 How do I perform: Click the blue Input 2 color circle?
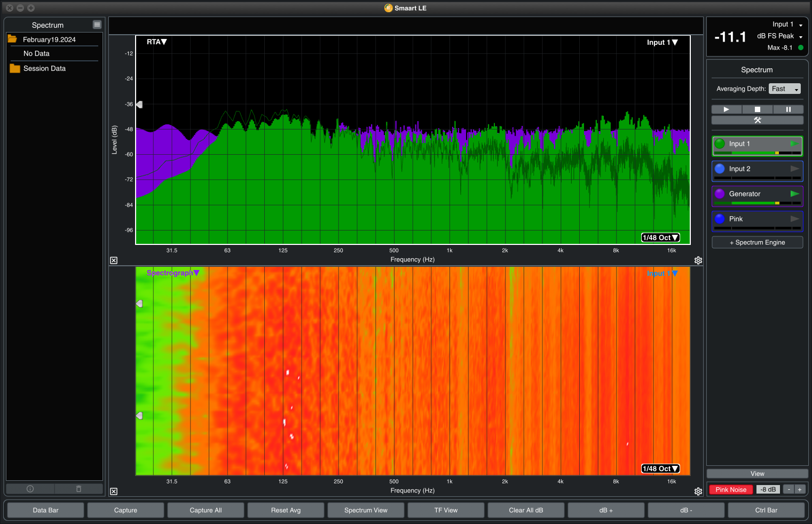pos(720,169)
